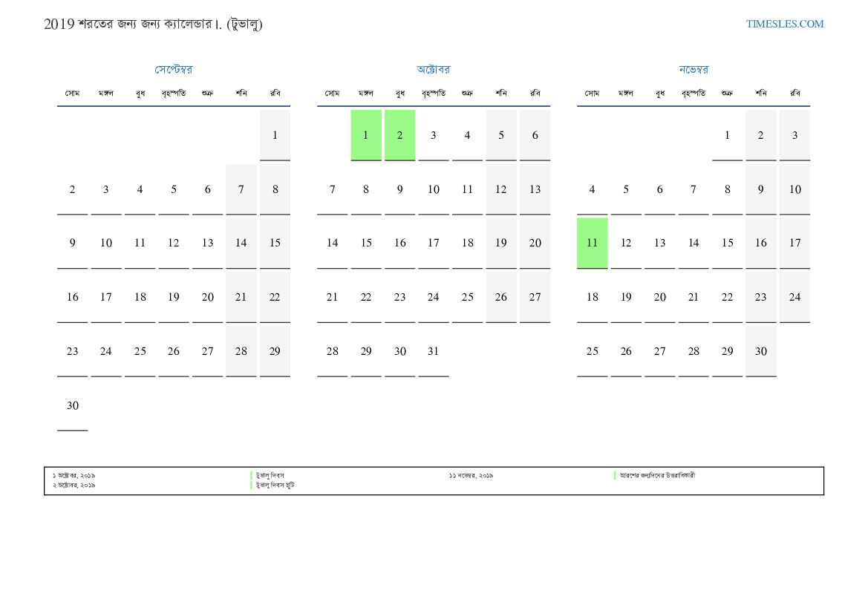Select September 15 Sunday cell
868x614 pixels.
tap(275, 243)
